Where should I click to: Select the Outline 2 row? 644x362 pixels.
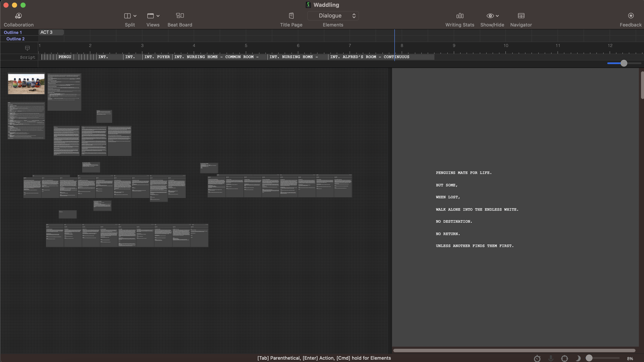click(15, 39)
